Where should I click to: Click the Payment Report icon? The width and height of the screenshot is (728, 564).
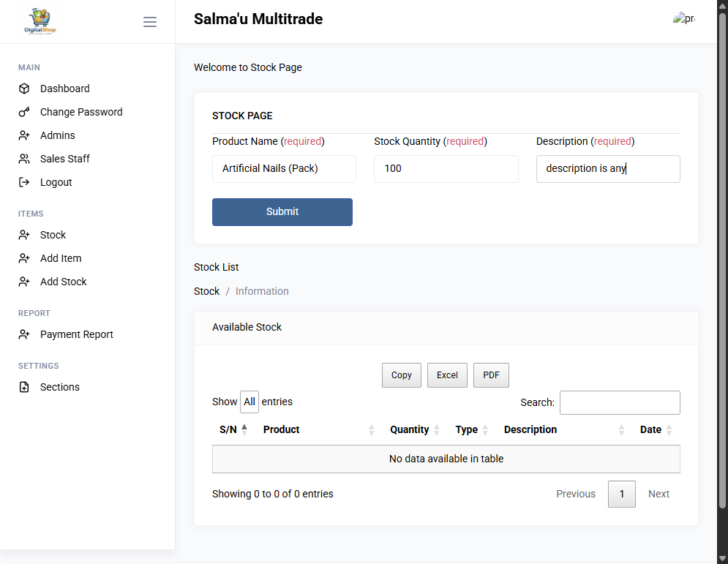[x=24, y=334]
